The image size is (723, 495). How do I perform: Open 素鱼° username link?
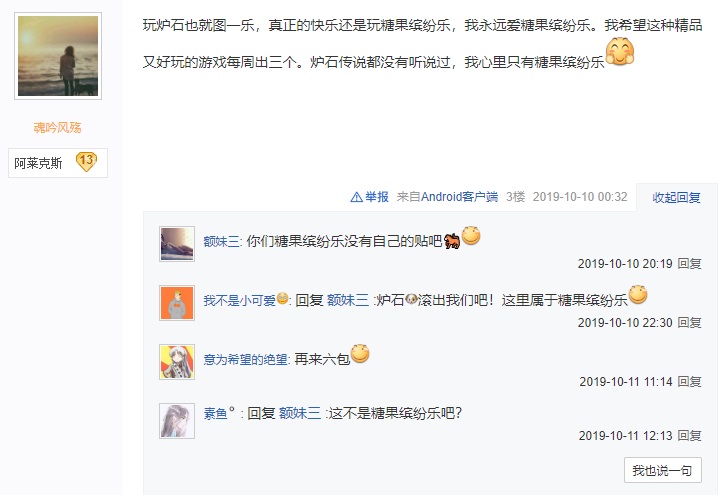(219, 413)
